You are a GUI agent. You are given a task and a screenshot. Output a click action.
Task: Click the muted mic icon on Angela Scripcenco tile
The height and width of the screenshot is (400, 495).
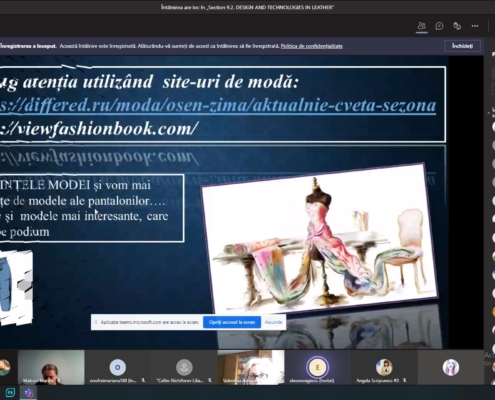[404, 380]
